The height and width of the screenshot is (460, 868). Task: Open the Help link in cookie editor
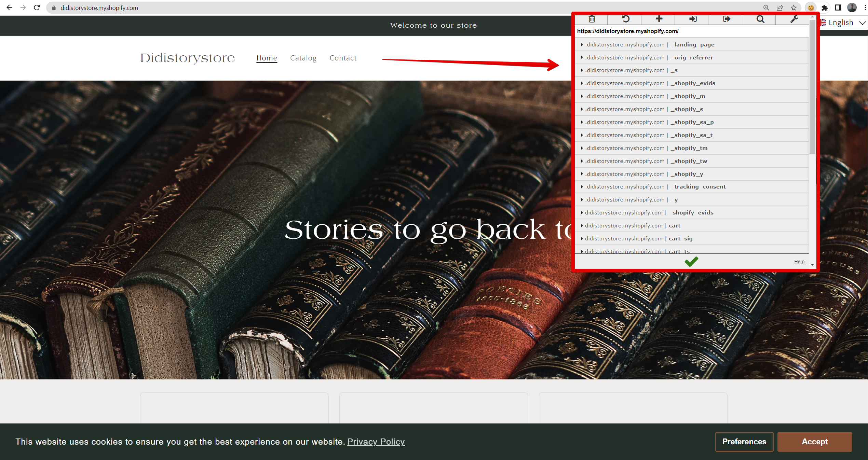pos(799,262)
